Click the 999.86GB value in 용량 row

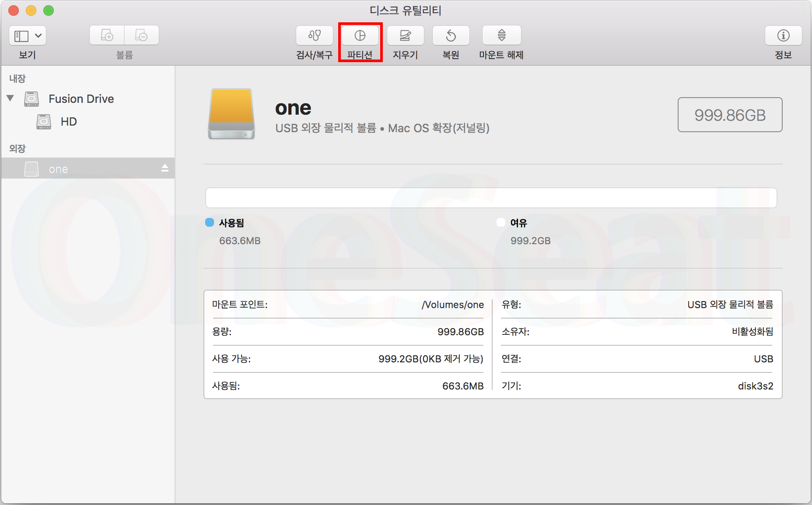click(x=461, y=332)
